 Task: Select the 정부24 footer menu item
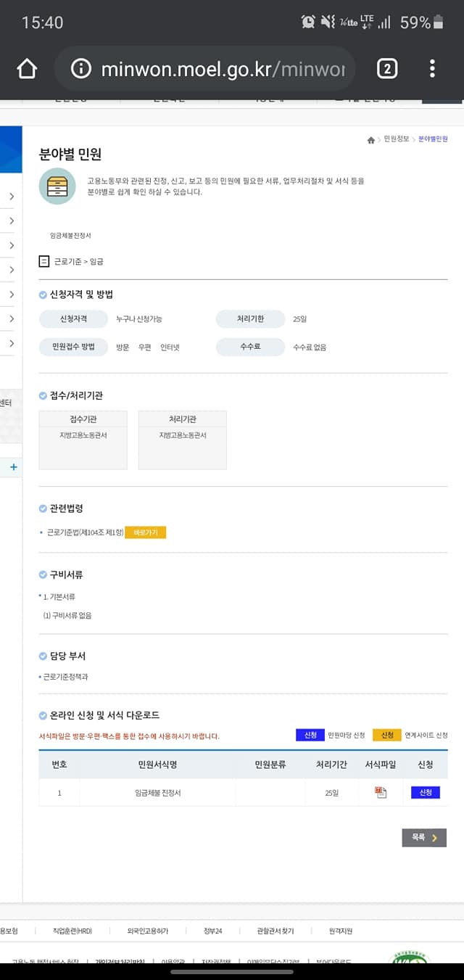(x=212, y=931)
